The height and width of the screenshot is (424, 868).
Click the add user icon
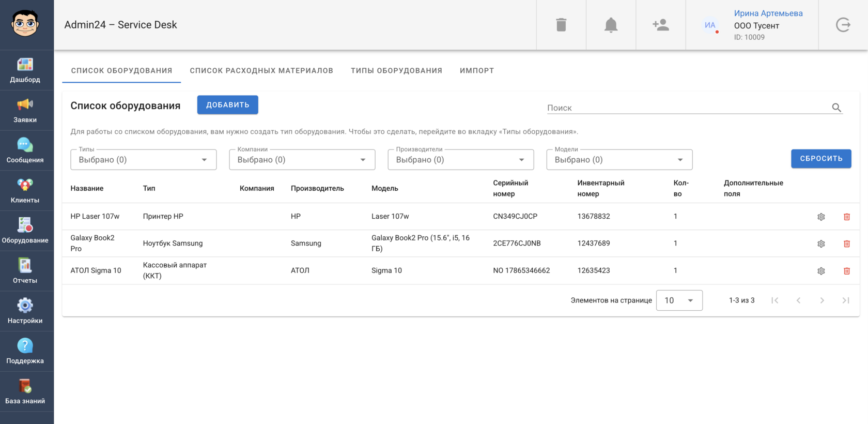pos(660,25)
